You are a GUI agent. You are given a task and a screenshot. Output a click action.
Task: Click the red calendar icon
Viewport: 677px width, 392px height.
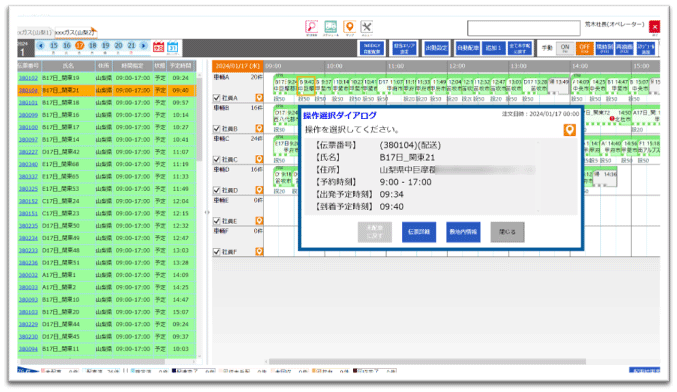(x=158, y=47)
